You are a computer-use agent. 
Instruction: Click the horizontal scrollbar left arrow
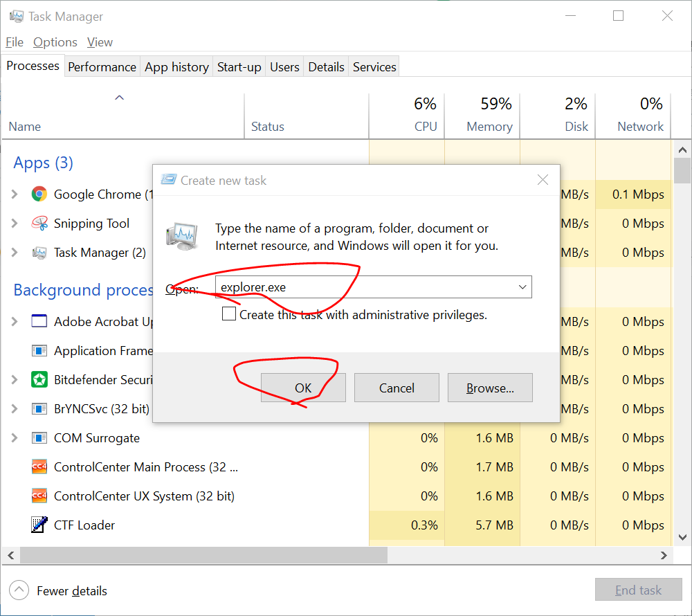pos(11,555)
